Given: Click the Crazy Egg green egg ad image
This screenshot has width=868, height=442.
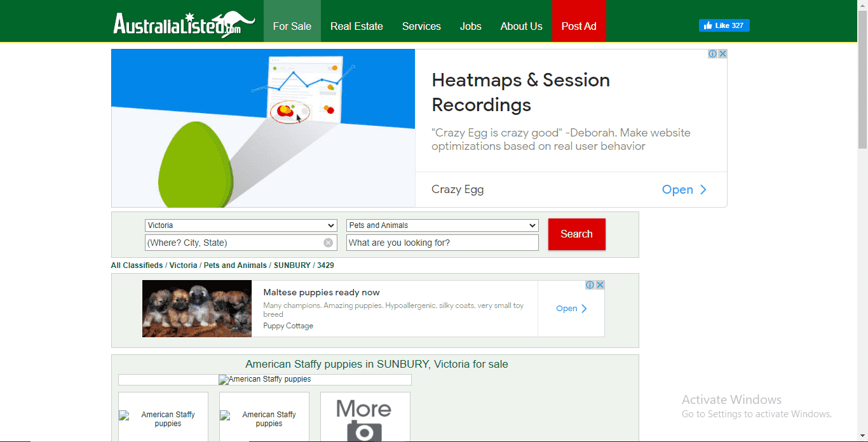Looking at the screenshot, I should click(263, 128).
